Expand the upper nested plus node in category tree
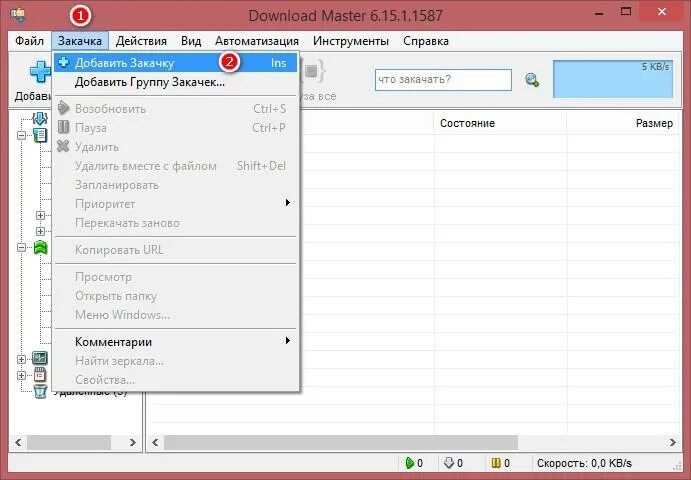Image resolution: width=691 pixels, height=480 pixels. tap(41, 215)
